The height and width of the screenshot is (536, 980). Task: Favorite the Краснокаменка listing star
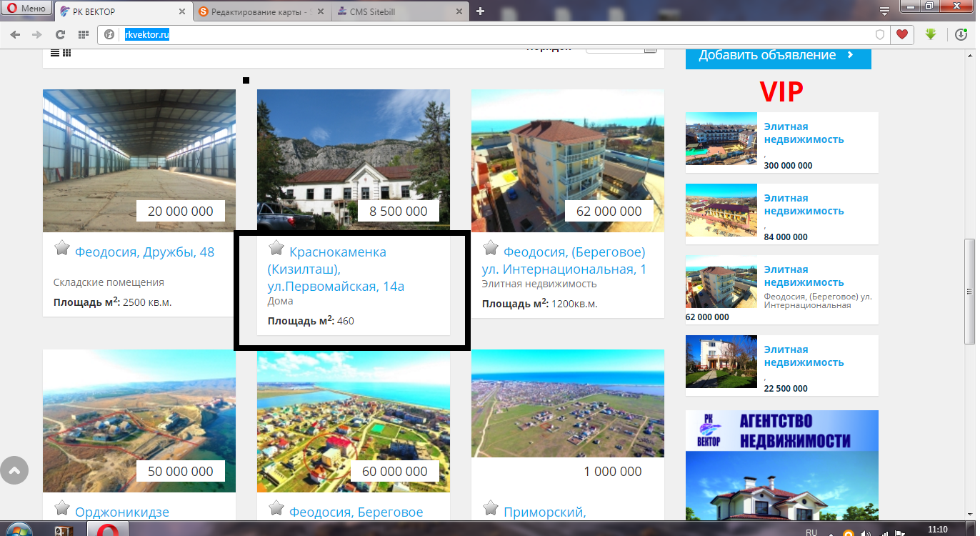[x=276, y=248]
